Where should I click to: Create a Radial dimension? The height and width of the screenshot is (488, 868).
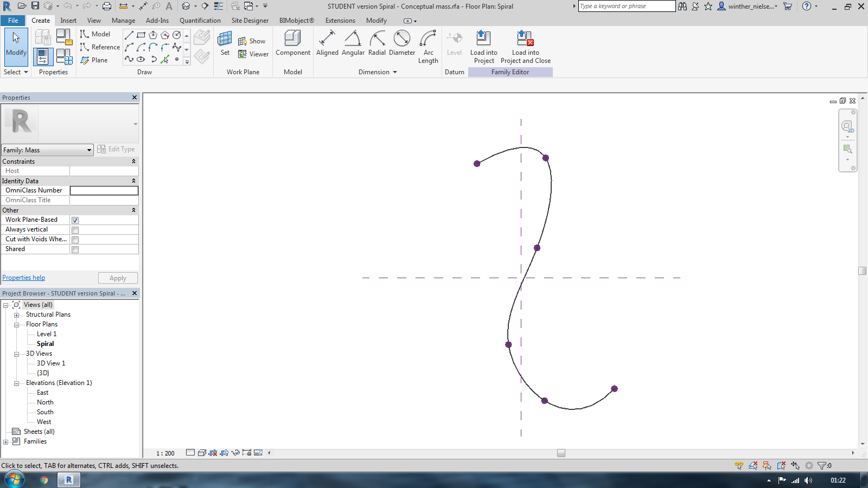click(x=377, y=43)
